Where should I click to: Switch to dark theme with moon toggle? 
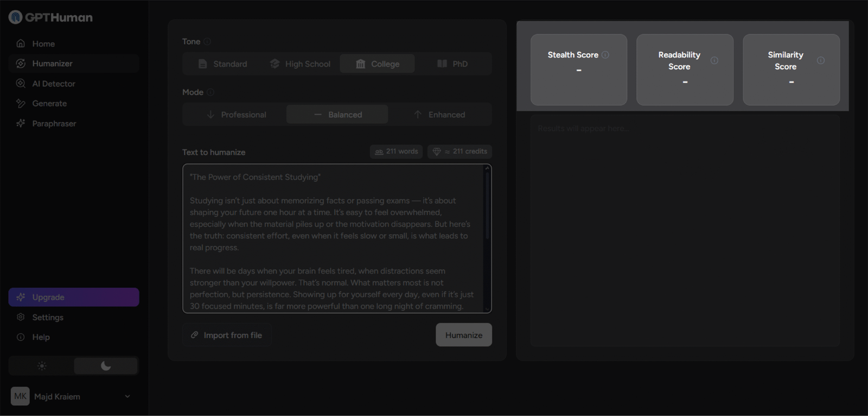click(106, 366)
